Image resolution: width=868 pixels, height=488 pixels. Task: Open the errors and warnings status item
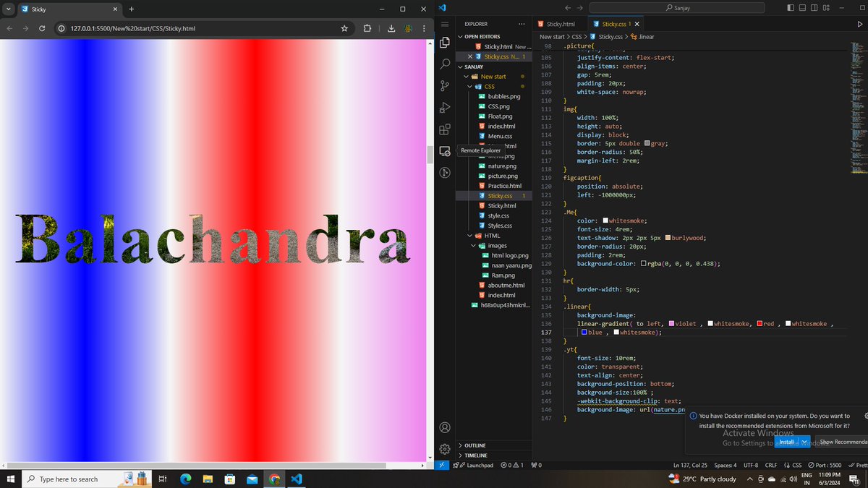coord(512,465)
